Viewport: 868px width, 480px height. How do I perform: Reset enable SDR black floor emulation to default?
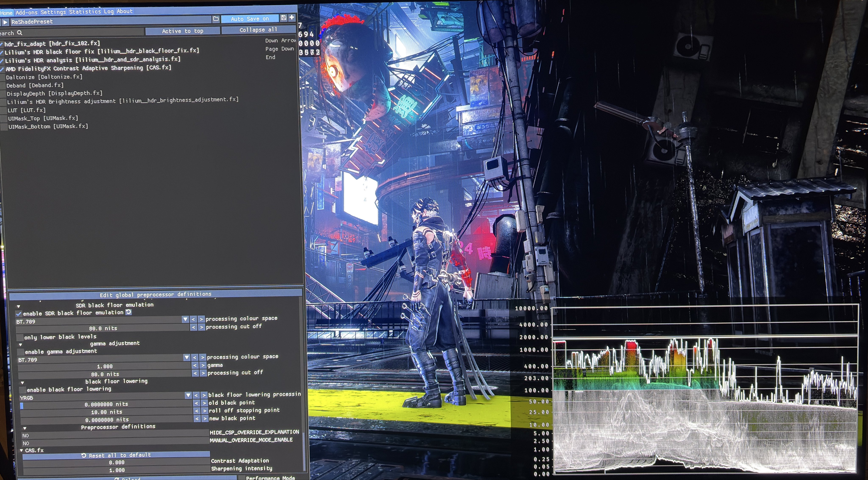coord(128,312)
